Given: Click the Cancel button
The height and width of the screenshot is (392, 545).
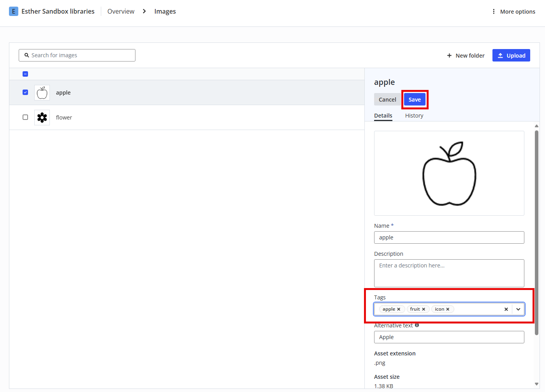Looking at the screenshot, I should tap(387, 100).
